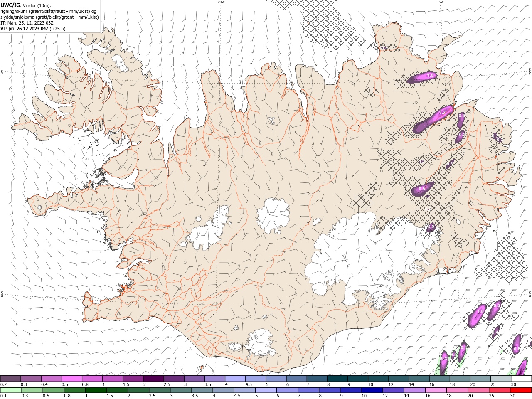Pick upper legend swatch starting at 0.5
Screen dimensions: 532x399
coord(71,379)
